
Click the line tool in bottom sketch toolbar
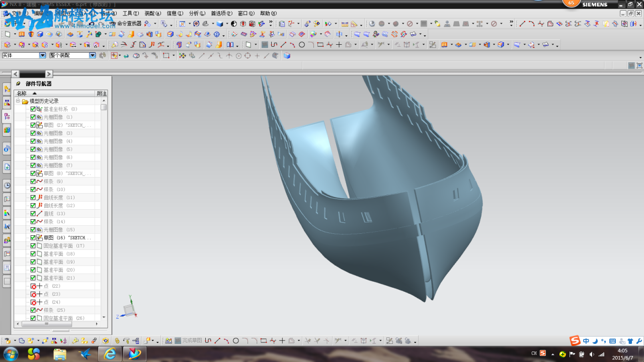point(217,341)
